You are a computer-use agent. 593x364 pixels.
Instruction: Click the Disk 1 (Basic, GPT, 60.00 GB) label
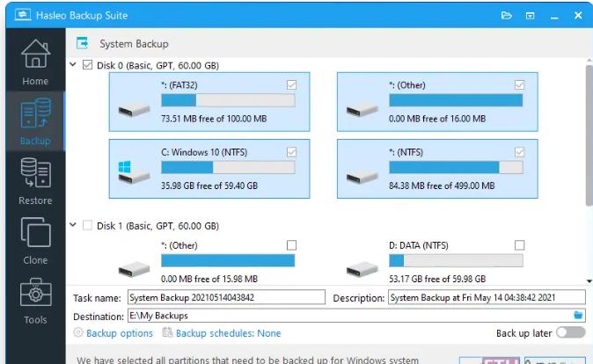[157, 226]
